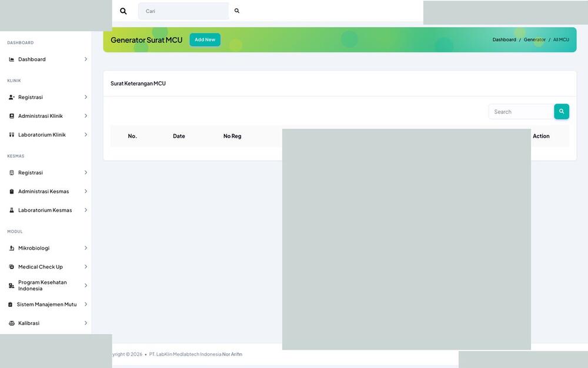Expand the Sistem Manajemen Mutu chevron
588x368 pixels.
click(85, 304)
